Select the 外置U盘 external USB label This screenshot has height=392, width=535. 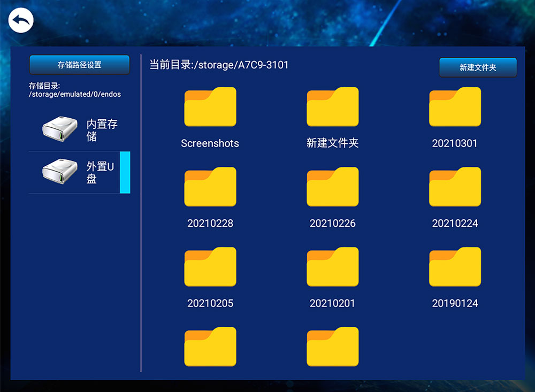tap(100, 173)
